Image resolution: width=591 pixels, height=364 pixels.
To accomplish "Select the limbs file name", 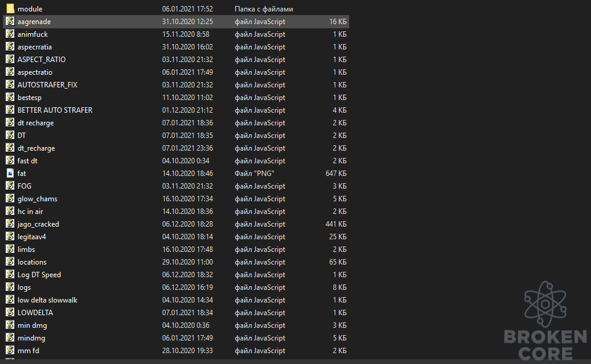I will [x=26, y=249].
